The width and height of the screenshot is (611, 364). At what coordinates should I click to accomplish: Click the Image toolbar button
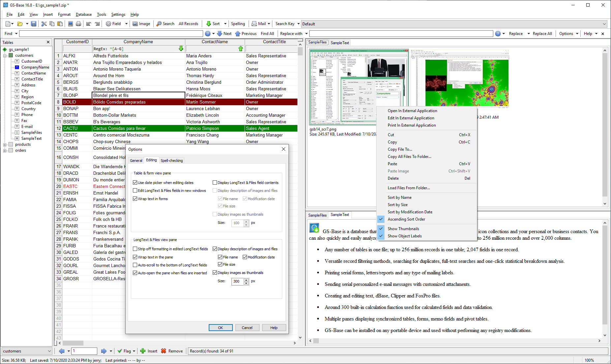click(141, 24)
